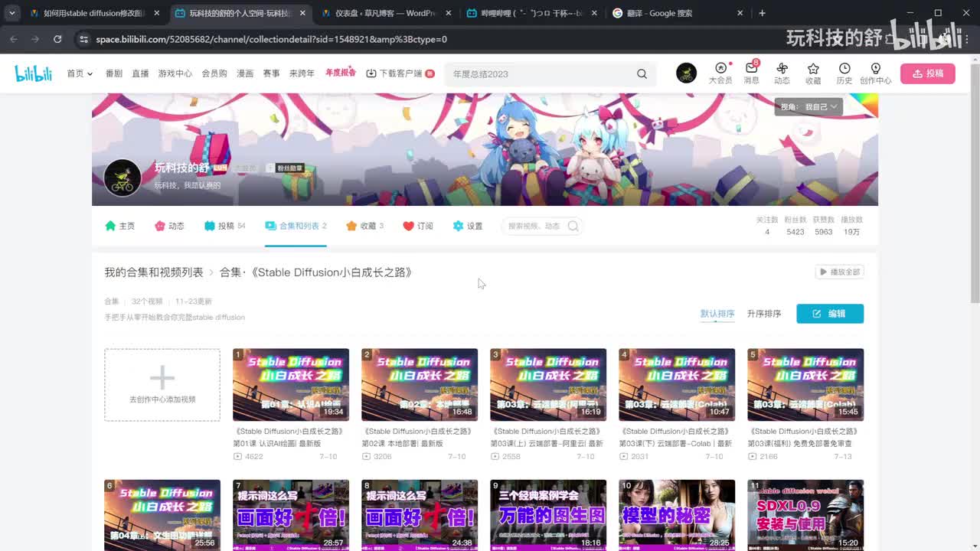Click the blue 编辑 button
The image size is (980, 551).
point(830,314)
